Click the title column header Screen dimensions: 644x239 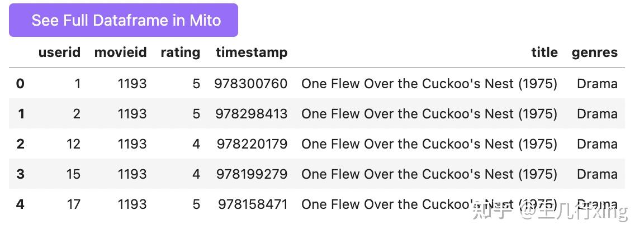point(544,52)
